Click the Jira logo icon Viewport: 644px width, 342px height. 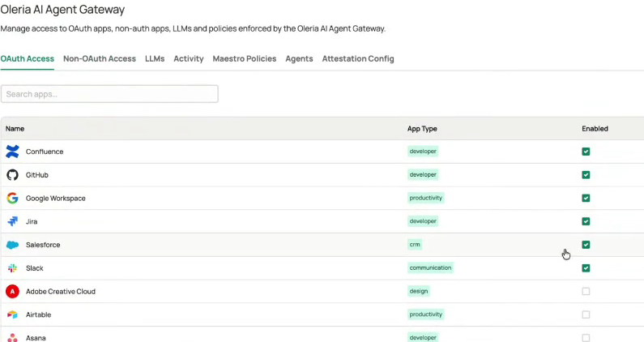pos(12,221)
